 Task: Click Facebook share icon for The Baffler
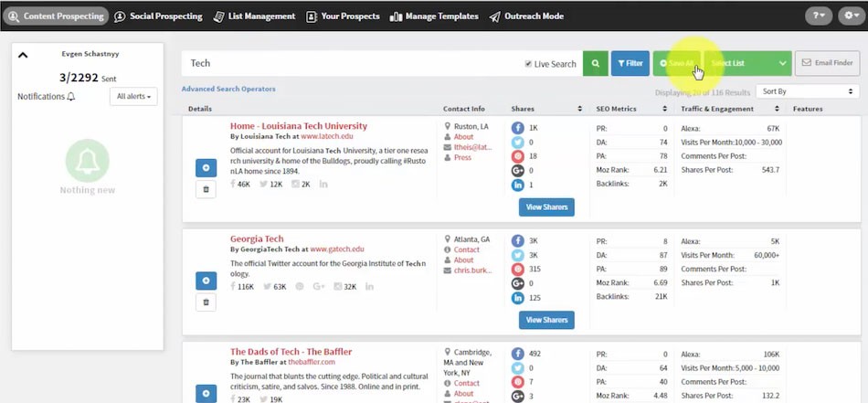pos(517,354)
